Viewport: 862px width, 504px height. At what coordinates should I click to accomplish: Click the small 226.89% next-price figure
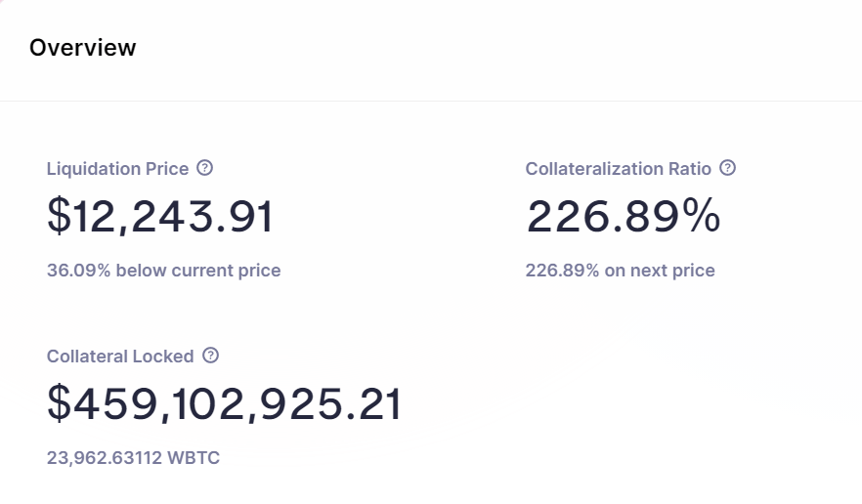click(562, 271)
